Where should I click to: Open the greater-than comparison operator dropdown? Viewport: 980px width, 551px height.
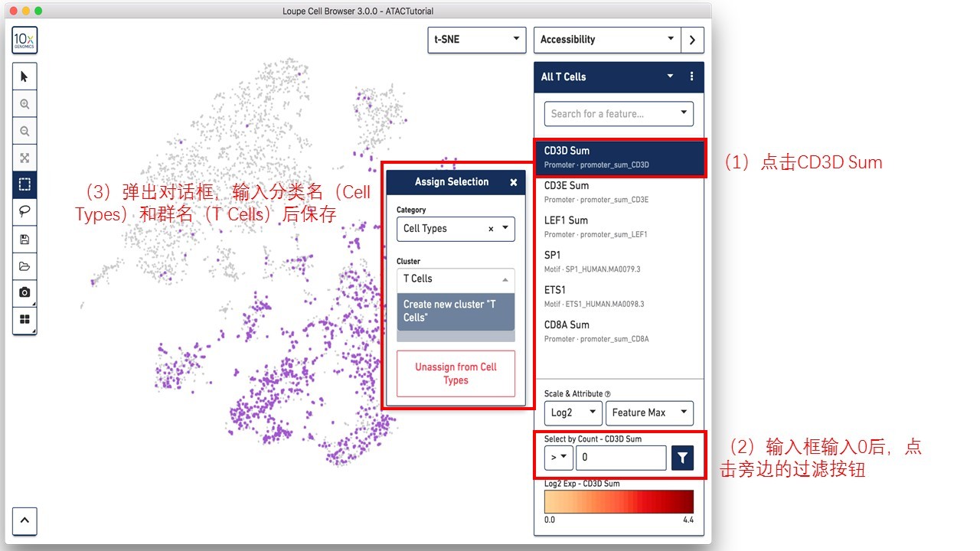point(558,458)
